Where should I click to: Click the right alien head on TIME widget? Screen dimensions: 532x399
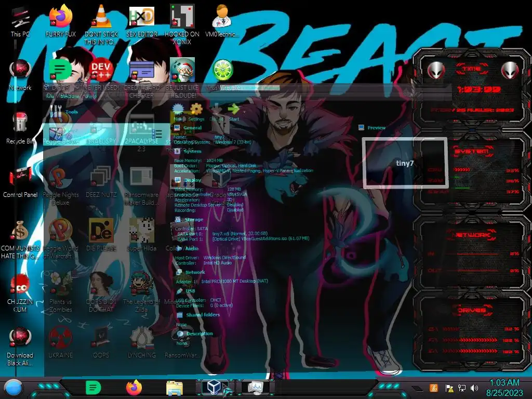510,70
